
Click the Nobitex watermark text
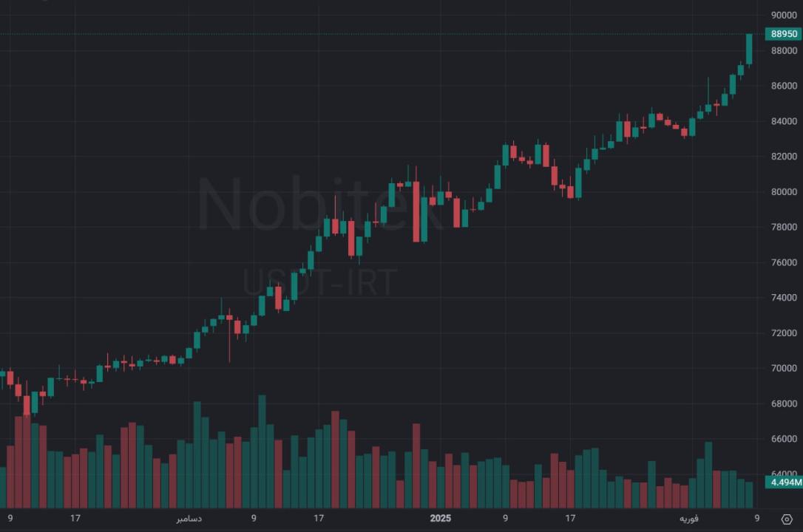322,203
